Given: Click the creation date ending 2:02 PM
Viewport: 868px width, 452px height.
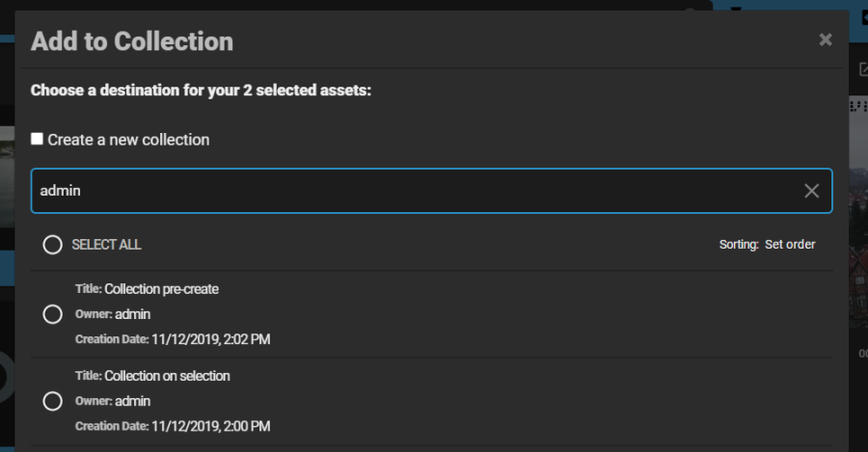Looking at the screenshot, I should 211,339.
